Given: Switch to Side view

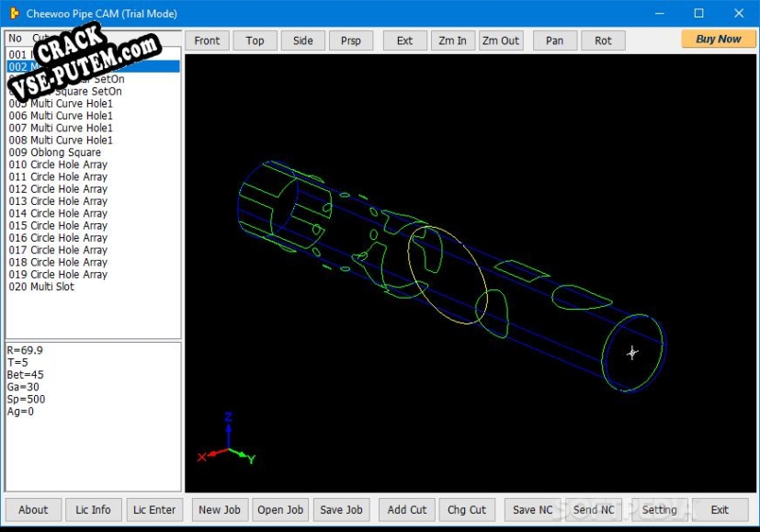Looking at the screenshot, I should (303, 40).
